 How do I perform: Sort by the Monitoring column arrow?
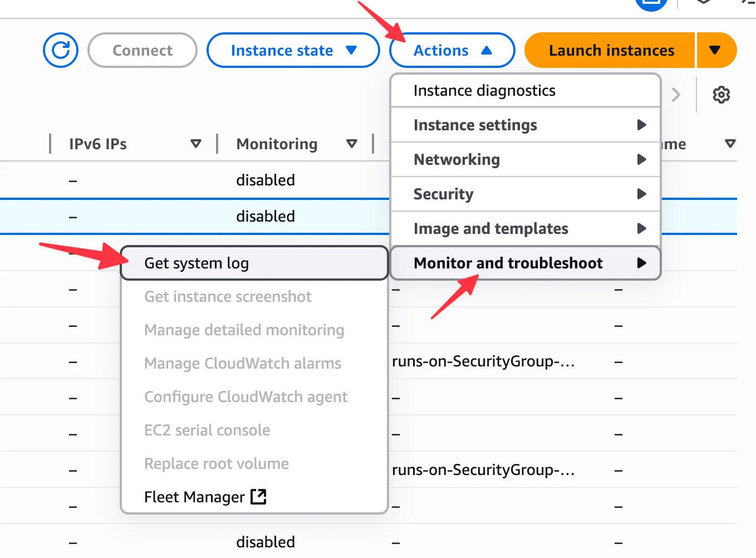coord(351,144)
